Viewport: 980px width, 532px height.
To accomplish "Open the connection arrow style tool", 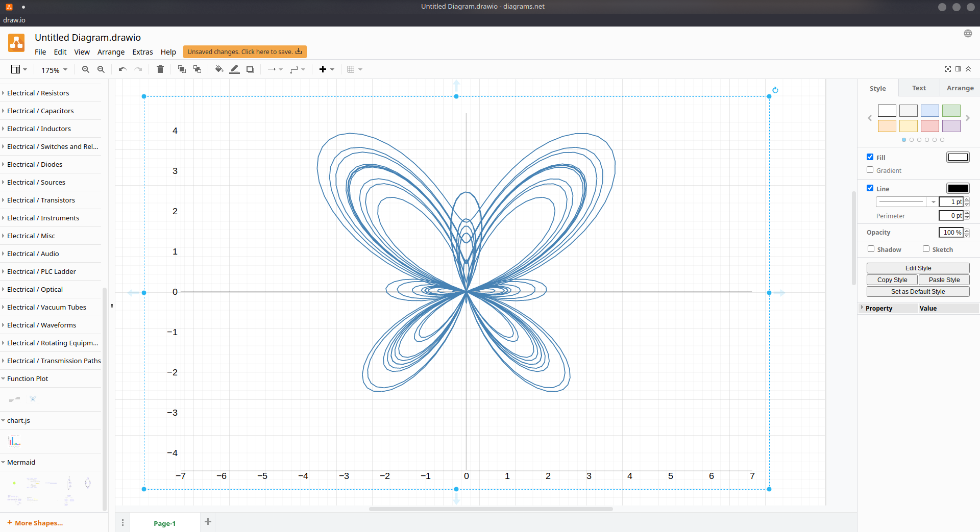I will coord(275,69).
